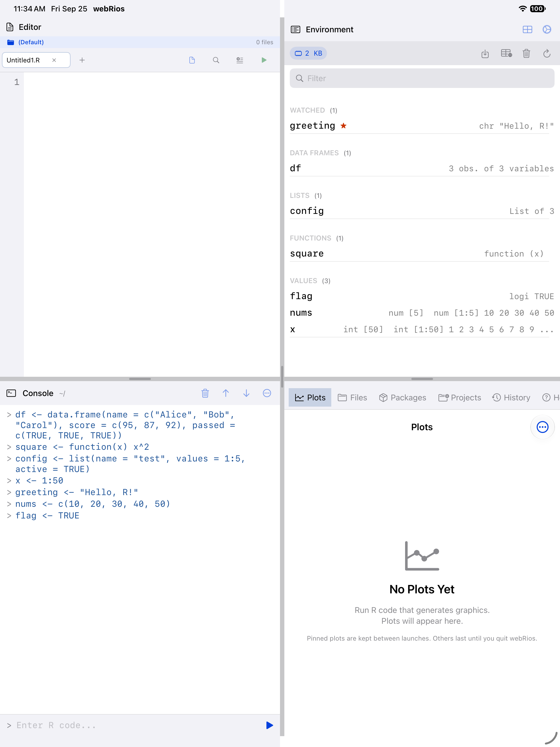The width and height of the screenshot is (560, 747).
Task: Click the new document icon in editor toolbar
Action: coord(192,60)
